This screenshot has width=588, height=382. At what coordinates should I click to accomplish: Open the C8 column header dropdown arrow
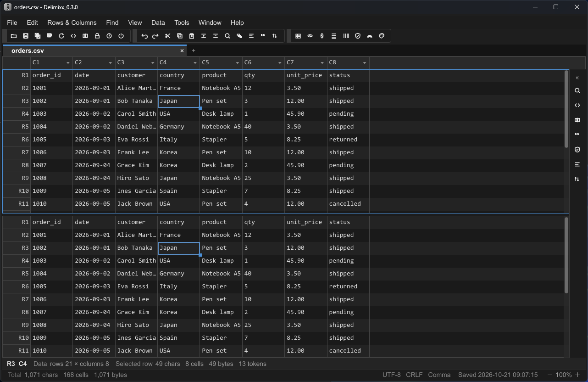[365, 62]
